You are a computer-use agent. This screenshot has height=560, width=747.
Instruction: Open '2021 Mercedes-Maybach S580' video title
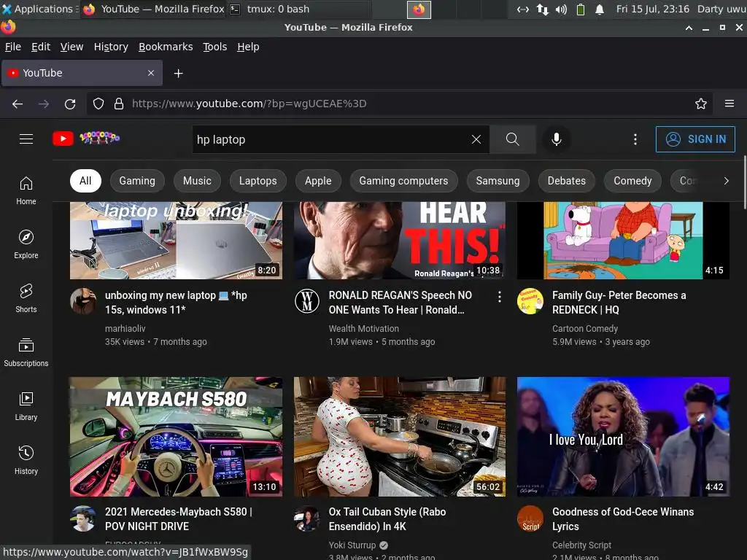(x=178, y=519)
